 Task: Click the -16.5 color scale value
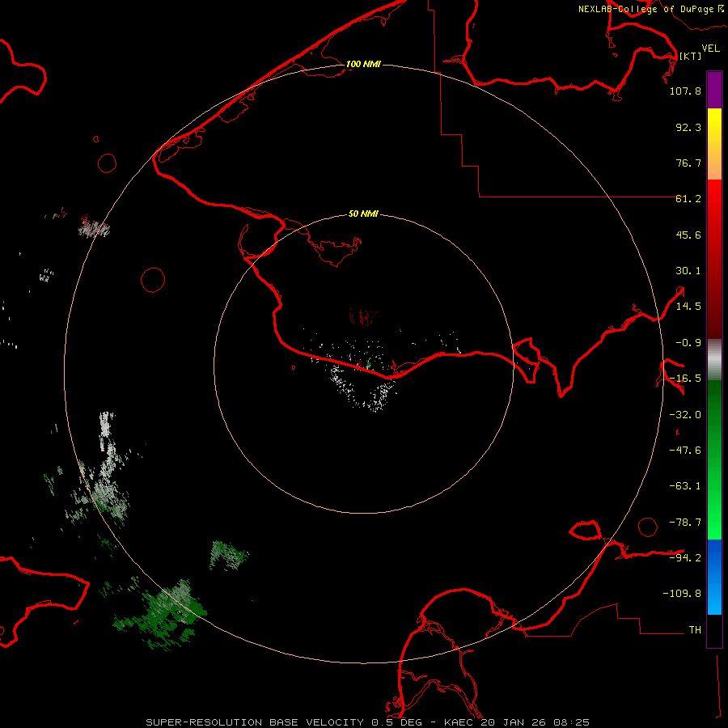click(685, 379)
